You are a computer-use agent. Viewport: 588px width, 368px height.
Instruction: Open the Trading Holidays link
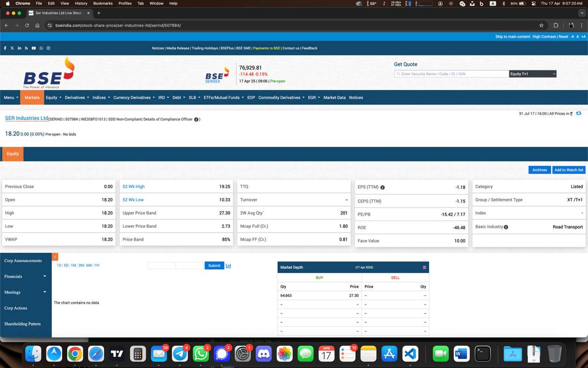tap(205, 48)
